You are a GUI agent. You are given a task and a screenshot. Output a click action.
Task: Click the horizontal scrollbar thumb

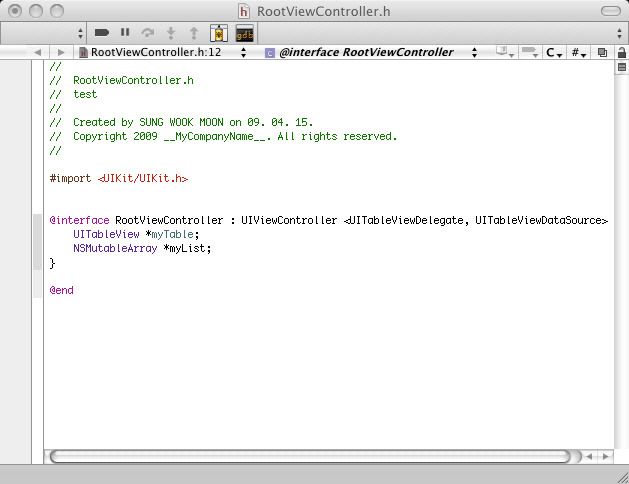[x=310, y=456]
